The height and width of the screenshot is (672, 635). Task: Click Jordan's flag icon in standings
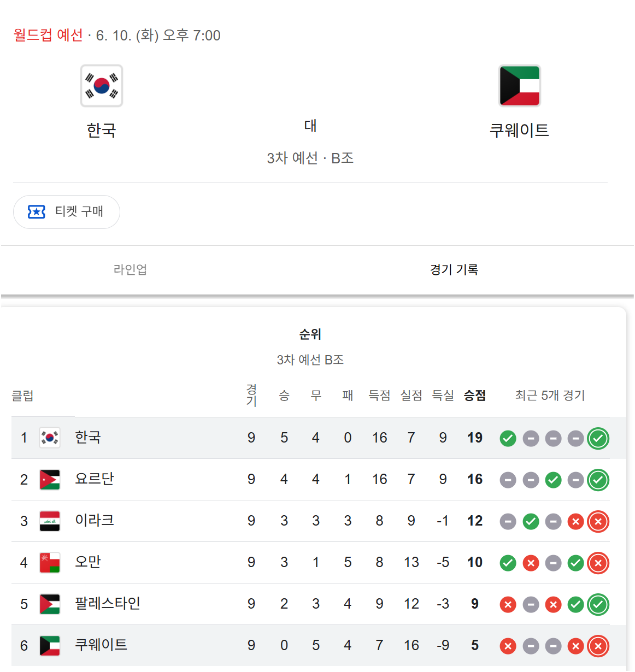coord(50,480)
